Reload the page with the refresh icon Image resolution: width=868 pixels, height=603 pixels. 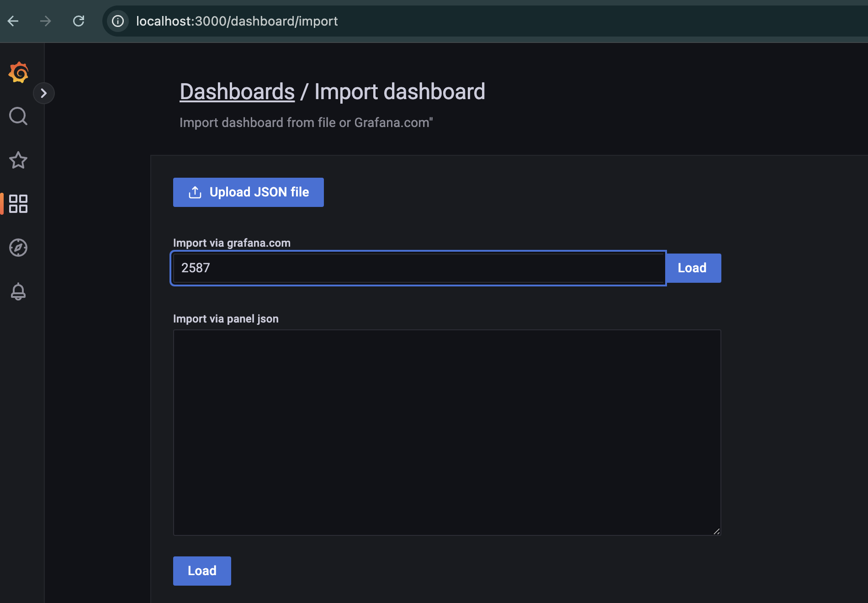pos(79,21)
